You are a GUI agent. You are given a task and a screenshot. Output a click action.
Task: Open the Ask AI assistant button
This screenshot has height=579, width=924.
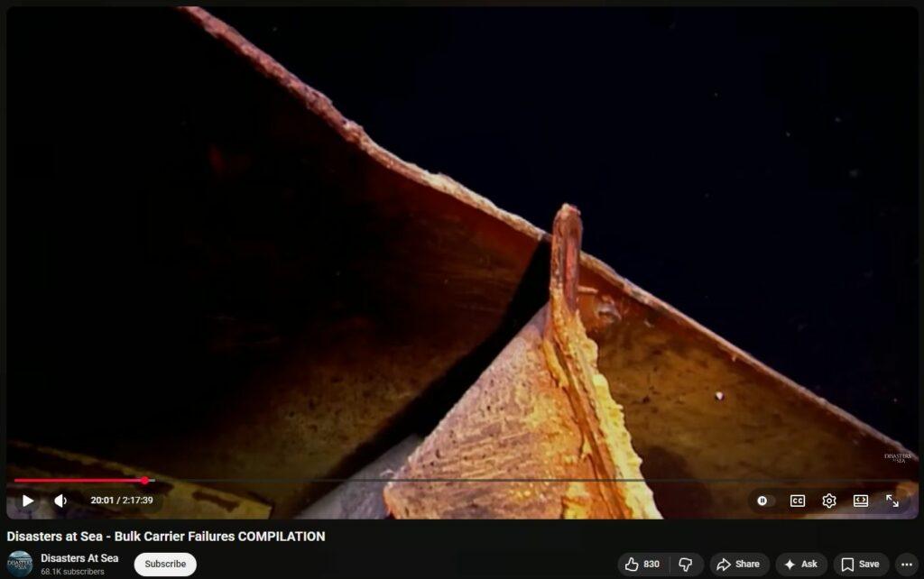coord(801,565)
